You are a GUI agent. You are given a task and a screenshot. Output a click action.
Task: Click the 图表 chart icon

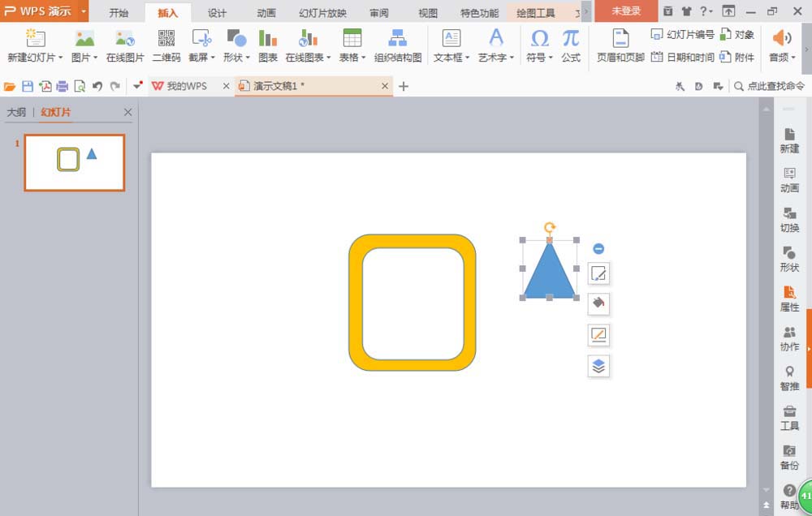tap(268, 45)
